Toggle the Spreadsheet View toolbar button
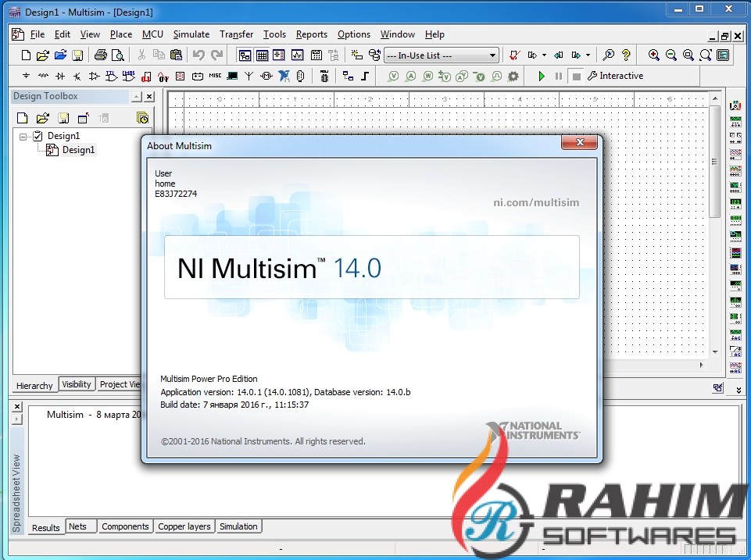Viewport: 751px width, 560px height. coord(262,55)
